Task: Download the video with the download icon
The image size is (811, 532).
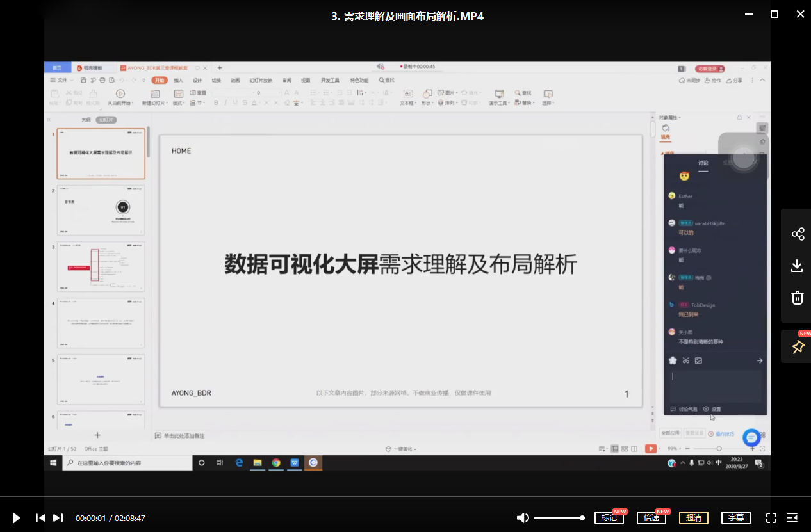Action: coord(798,266)
